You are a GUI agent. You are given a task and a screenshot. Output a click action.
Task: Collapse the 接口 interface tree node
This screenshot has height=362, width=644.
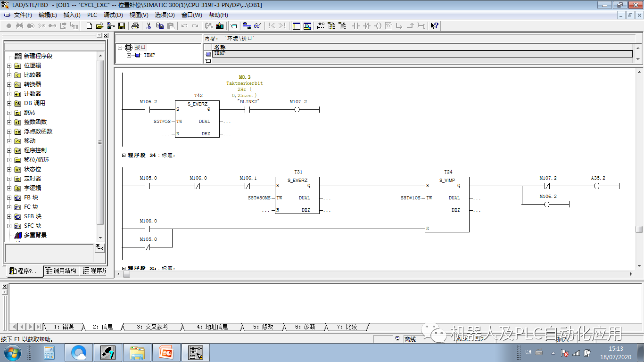point(120,48)
